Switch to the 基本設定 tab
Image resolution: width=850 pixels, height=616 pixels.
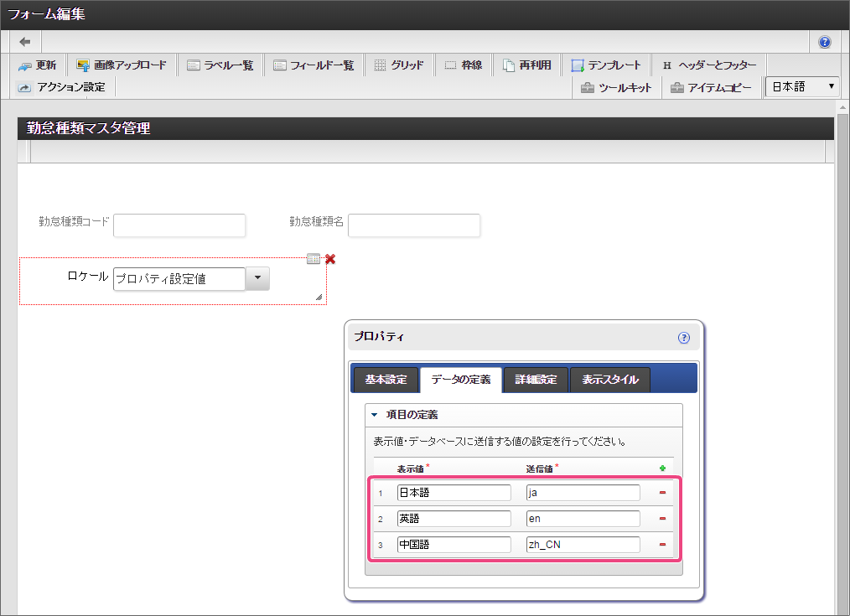tap(385, 380)
